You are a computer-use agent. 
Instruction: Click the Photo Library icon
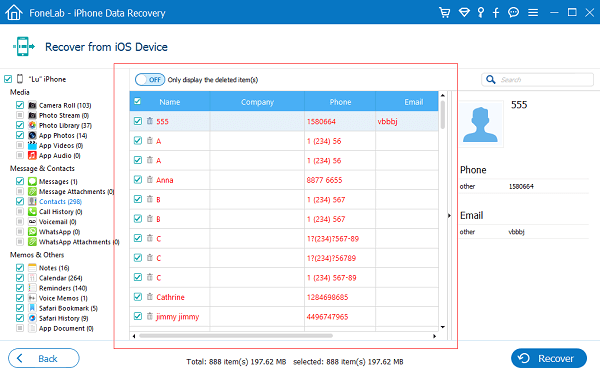coord(33,125)
